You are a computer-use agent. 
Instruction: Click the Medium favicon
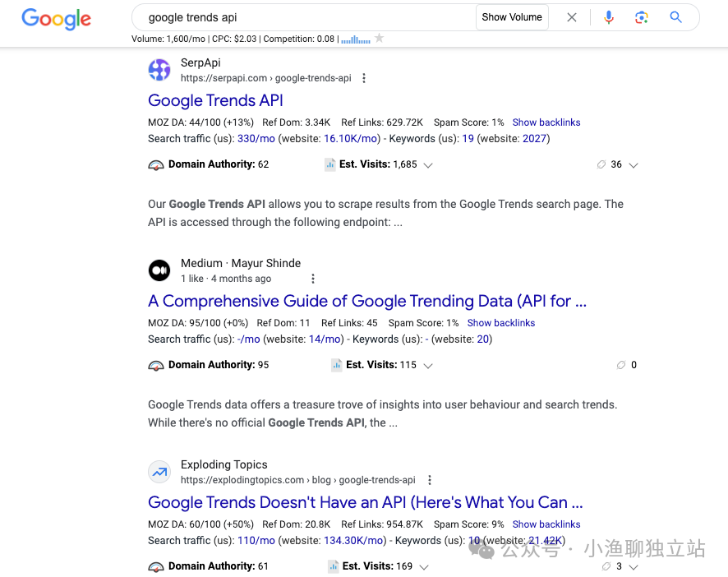pyautogui.click(x=159, y=270)
